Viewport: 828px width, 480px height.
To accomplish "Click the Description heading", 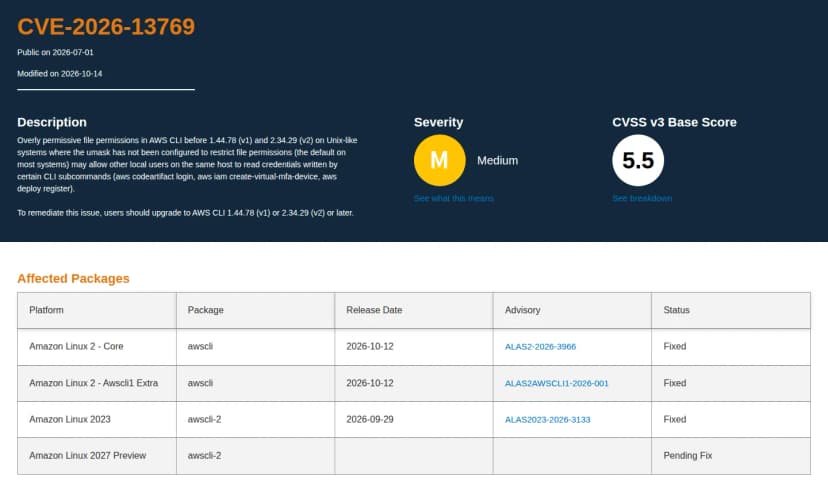I will [x=52, y=123].
